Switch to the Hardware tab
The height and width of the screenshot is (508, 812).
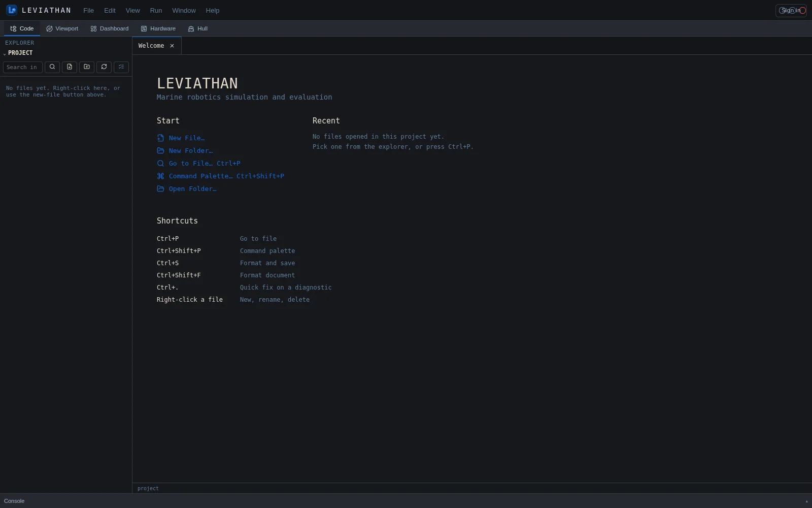(158, 28)
